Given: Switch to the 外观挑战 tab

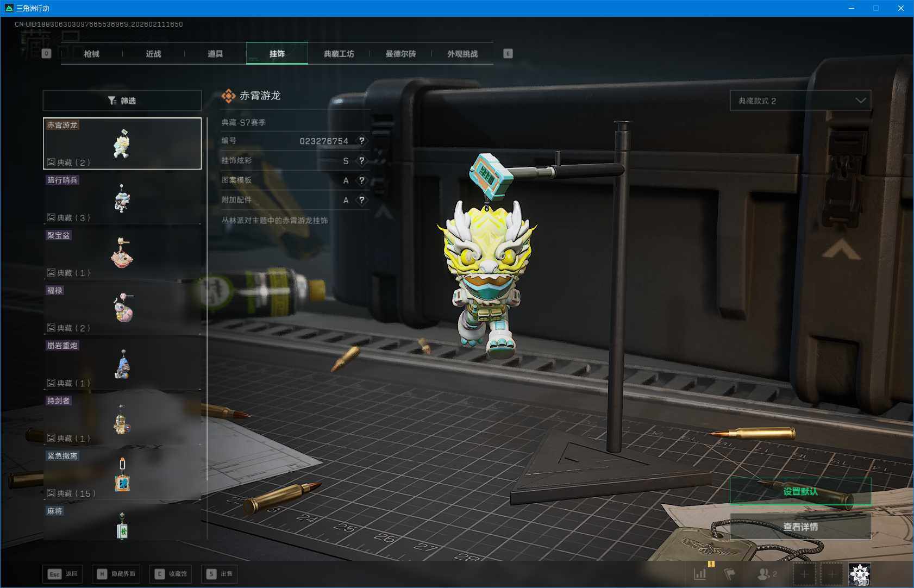Looking at the screenshot, I should point(462,54).
